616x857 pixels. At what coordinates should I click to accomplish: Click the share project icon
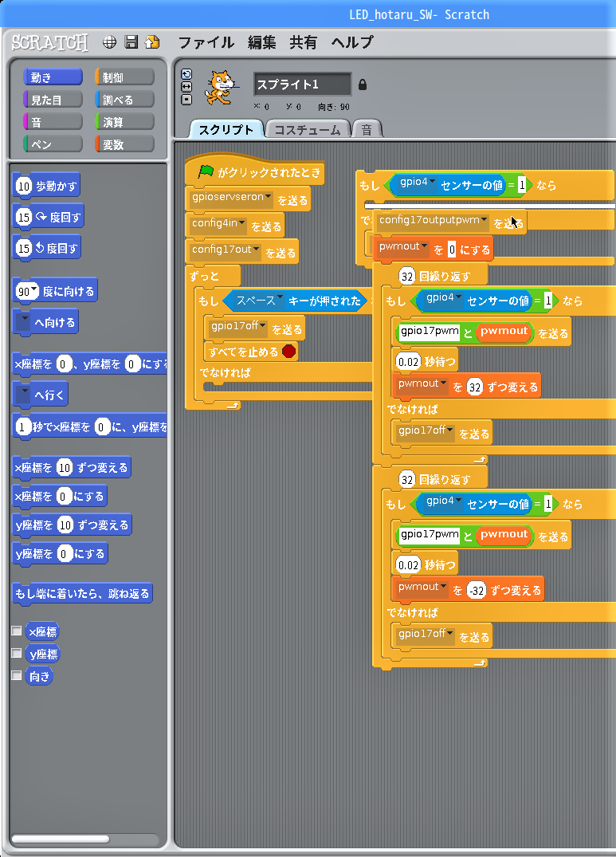(x=152, y=42)
